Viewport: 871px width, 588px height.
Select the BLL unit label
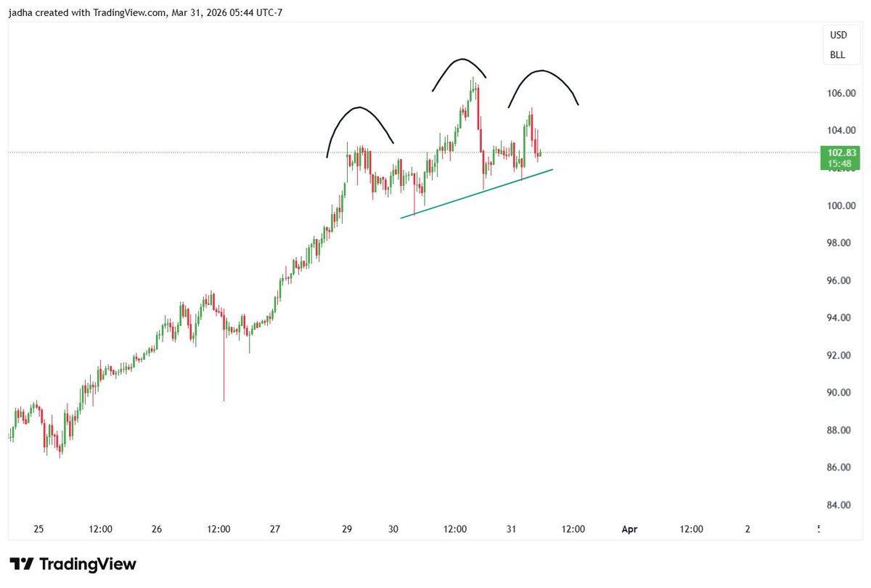[838, 54]
